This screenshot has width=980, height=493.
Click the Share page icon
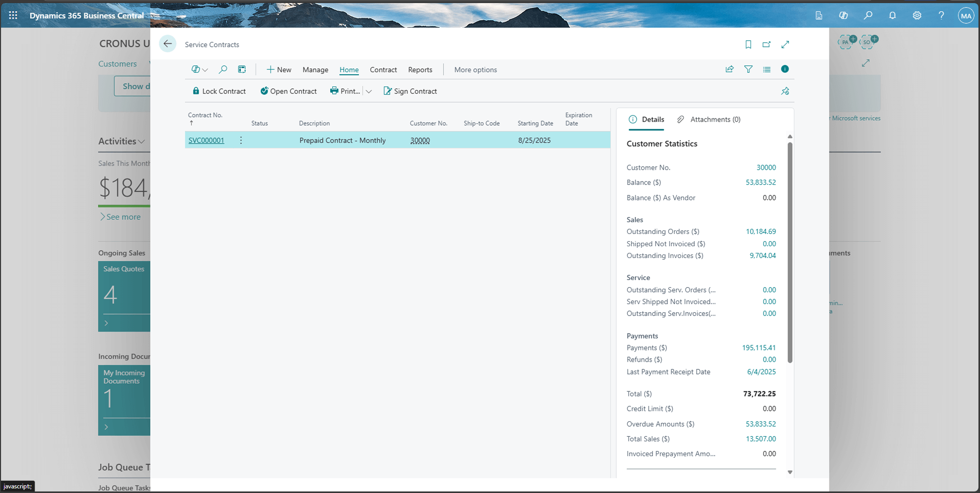[729, 69]
